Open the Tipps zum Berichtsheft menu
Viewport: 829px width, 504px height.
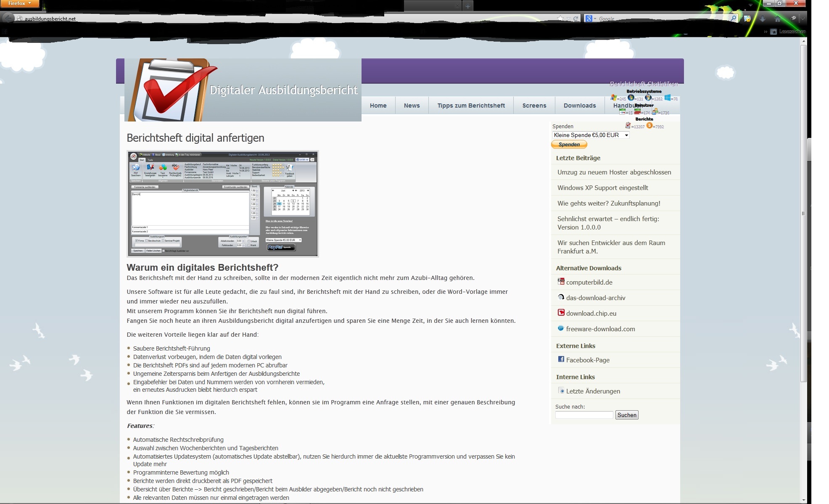471,106
